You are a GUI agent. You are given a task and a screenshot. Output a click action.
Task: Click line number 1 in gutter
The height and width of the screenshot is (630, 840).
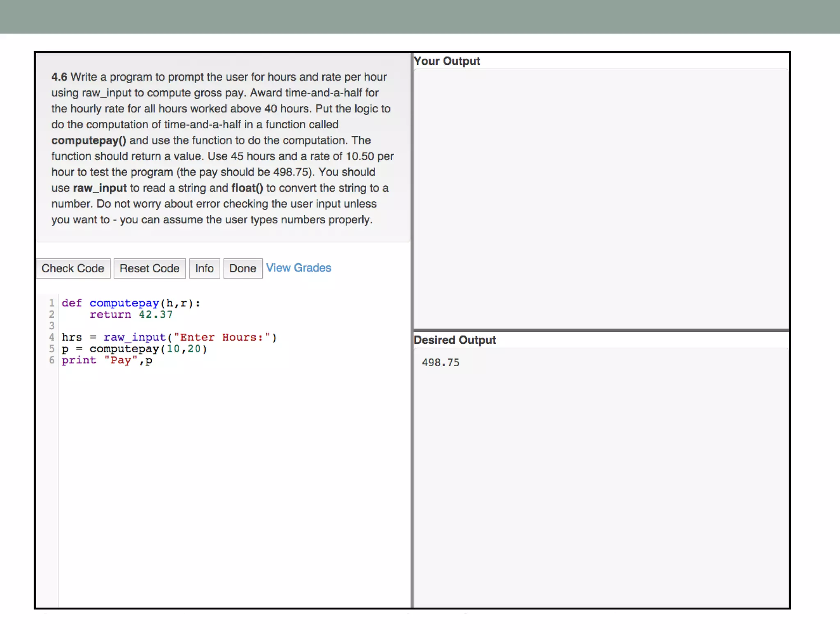click(x=52, y=303)
